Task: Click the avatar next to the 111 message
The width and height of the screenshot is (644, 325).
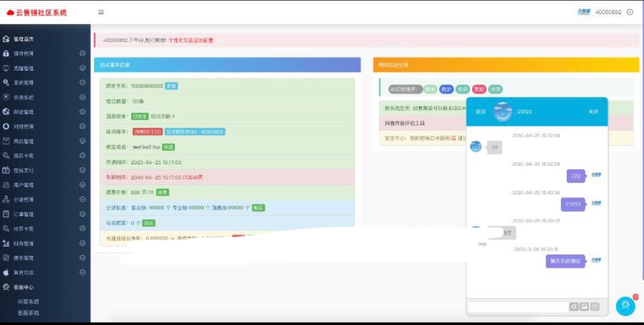Action: click(x=474, y=148)
